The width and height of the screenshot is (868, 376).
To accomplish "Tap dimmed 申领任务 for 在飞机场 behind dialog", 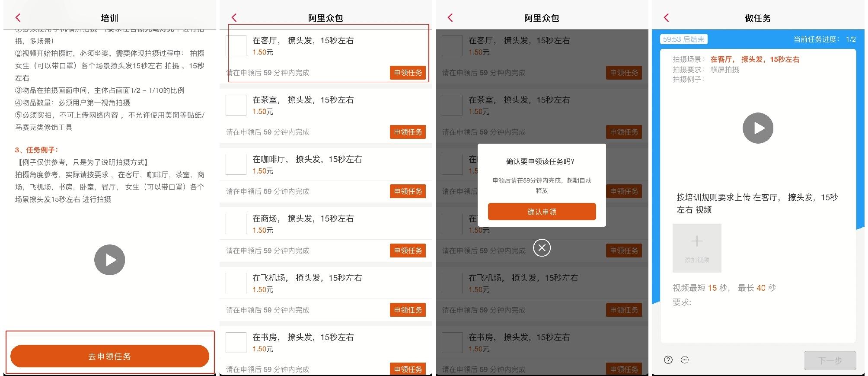I will (624, 310).
